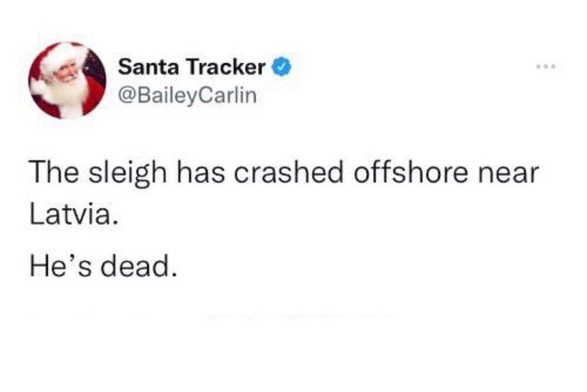The image size is (587, 392).
Task: Click the word "Tracker" in the display name
Action: pos(225,68)
